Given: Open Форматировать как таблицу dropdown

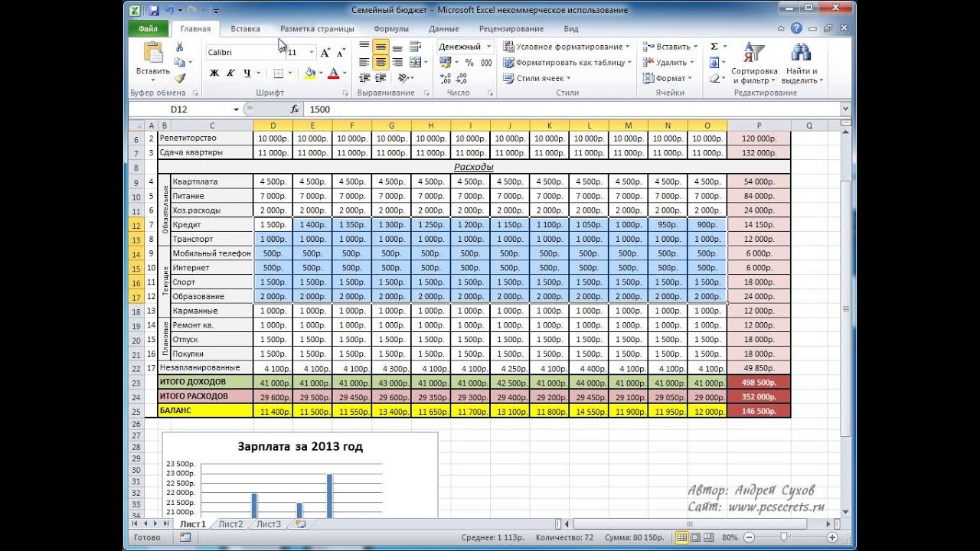Looking at the screenshot, I should click(567, 63).
